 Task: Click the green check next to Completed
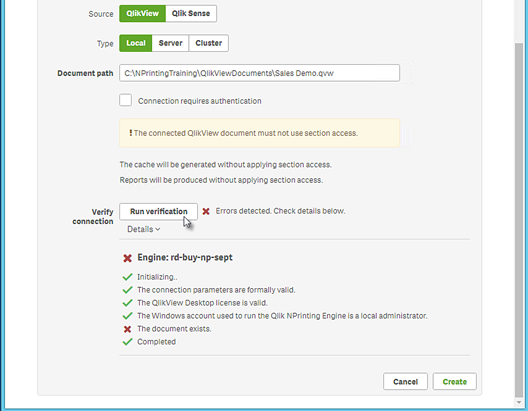tap(127, 342)
